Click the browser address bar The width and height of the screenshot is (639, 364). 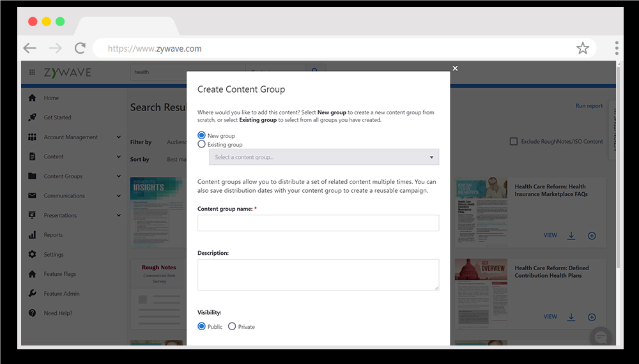[344, 49]
